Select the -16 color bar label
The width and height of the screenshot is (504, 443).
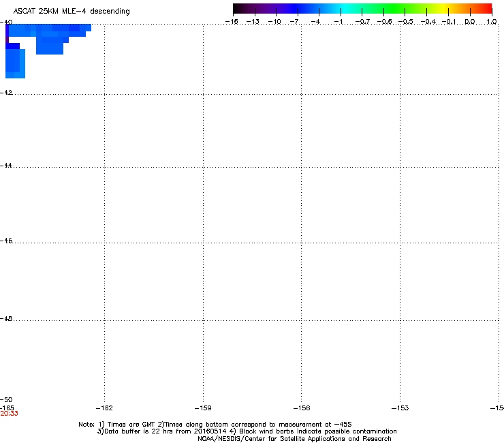[232, 22]
